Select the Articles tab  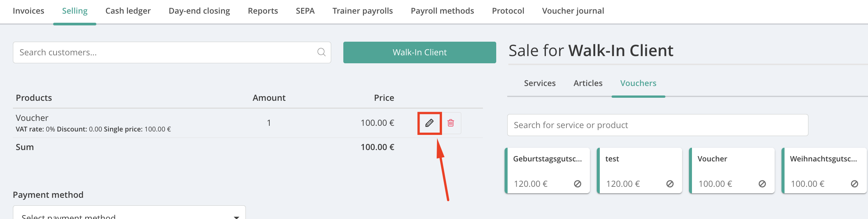588,83
